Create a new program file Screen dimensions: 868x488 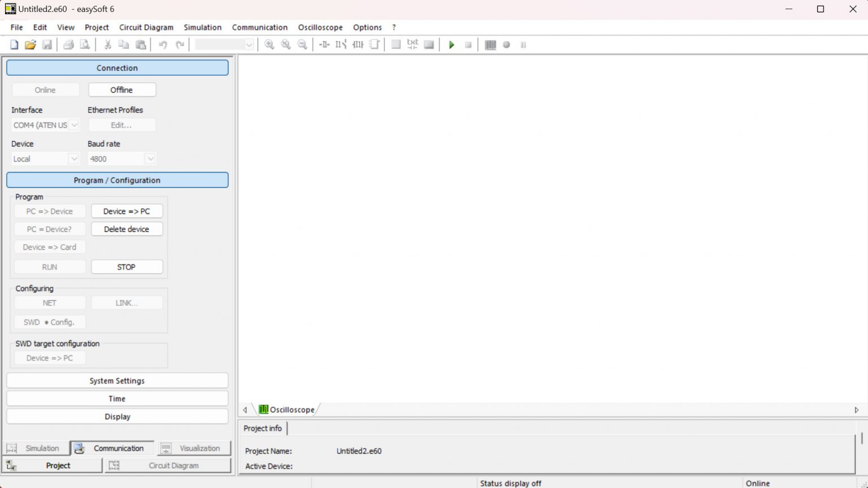click(x=13, y=45)
